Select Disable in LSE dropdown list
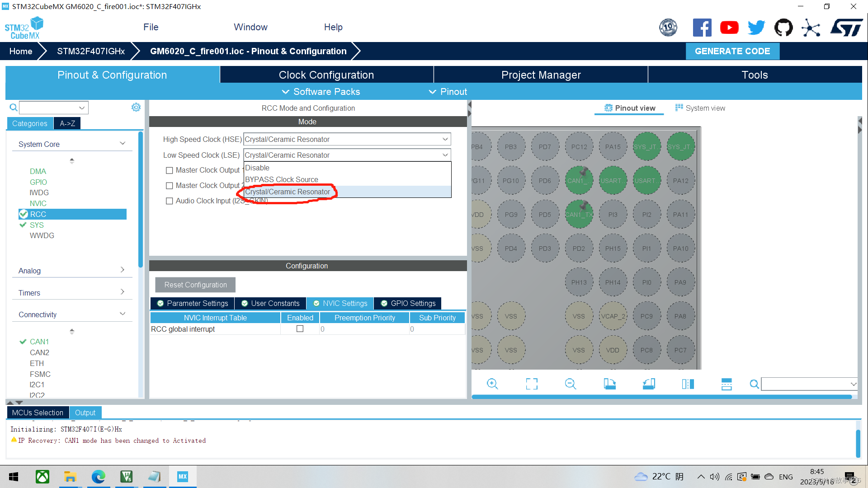Screen dimensions: 868x488 (347, 168)
